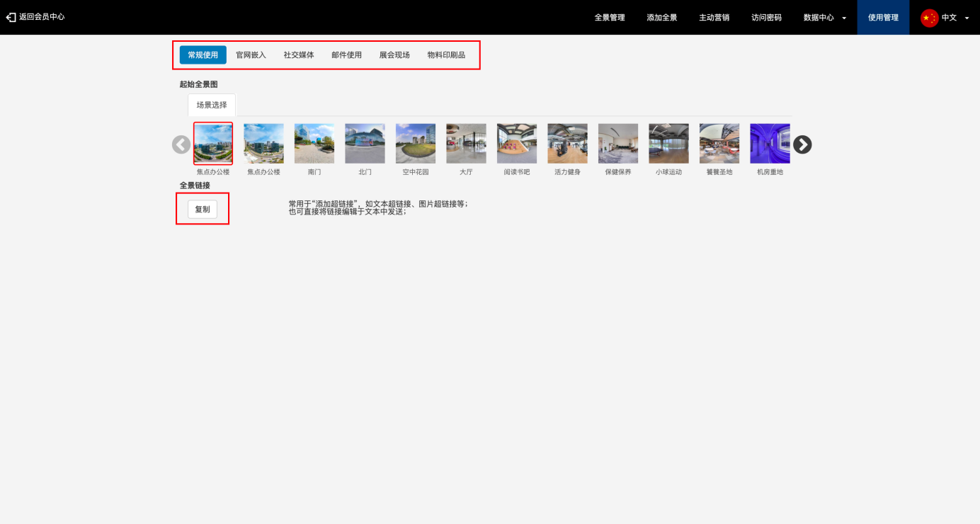
Task: Open the 主动营销 navigation item
Action: (x=714, y=18)
